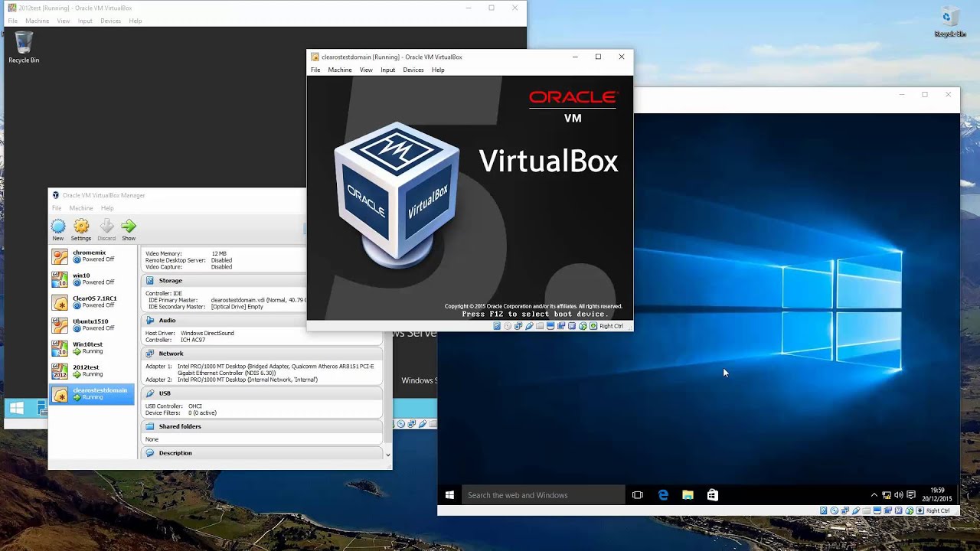Open Help menu in VirtualBox Manager

(107, 208)
